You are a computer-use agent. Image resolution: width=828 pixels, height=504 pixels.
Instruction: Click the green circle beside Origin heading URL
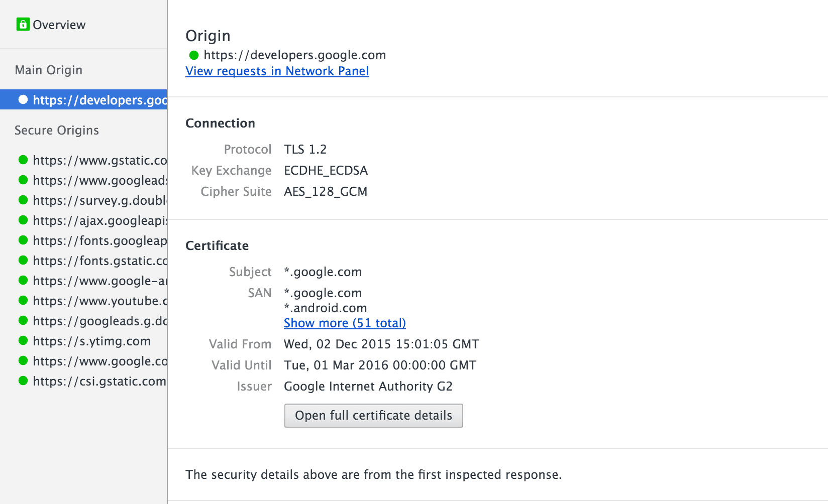coord(193,55)
